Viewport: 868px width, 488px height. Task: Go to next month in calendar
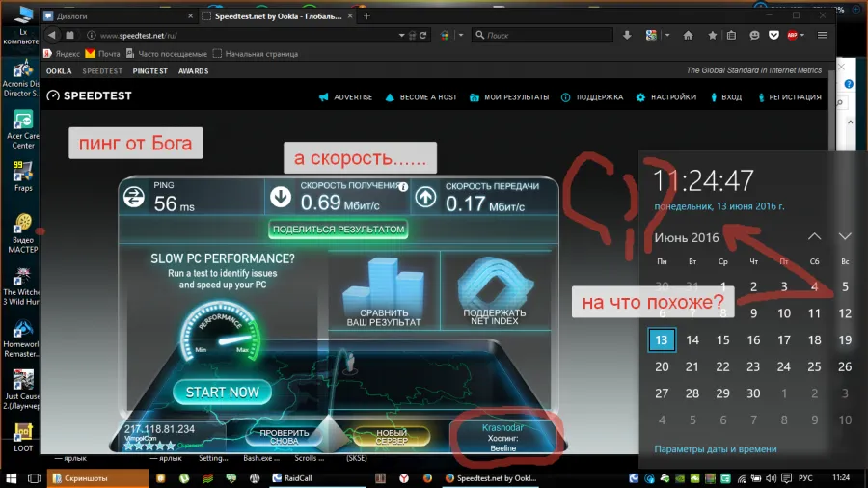845,236
